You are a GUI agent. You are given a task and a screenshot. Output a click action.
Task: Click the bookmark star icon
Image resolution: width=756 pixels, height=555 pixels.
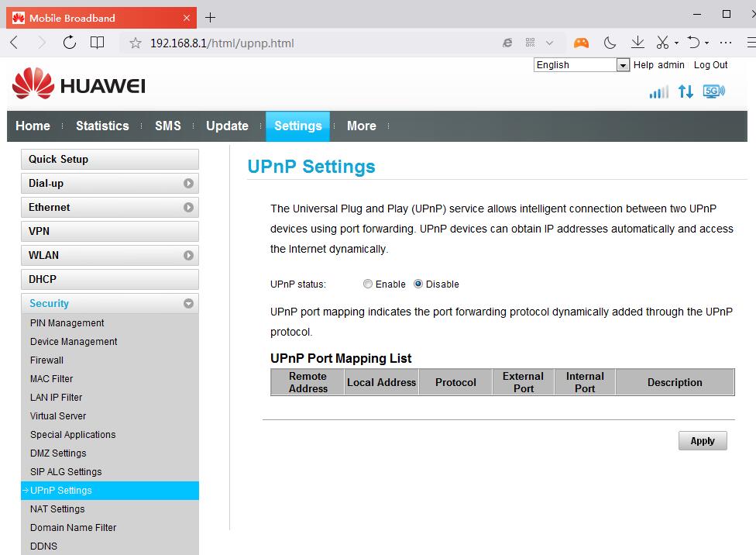136,43
